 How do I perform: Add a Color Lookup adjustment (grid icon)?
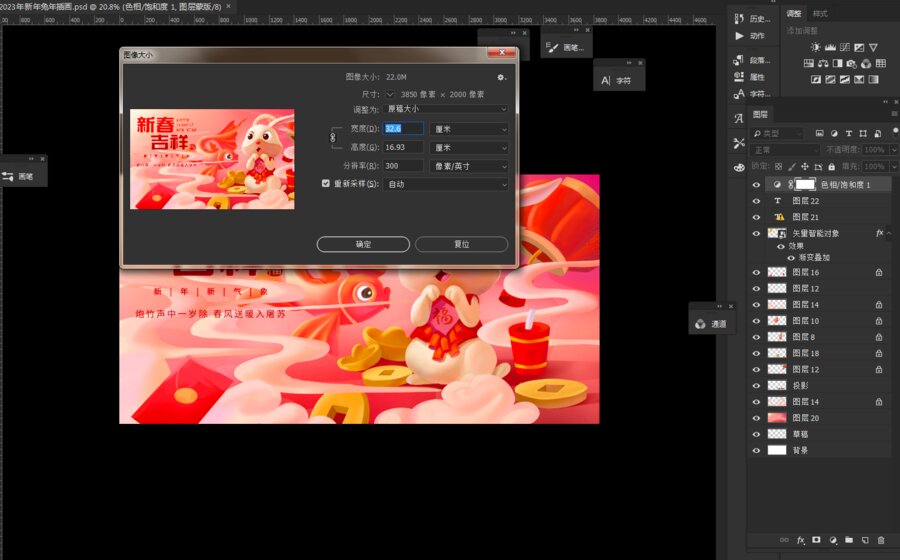click(x=881, y=63)
